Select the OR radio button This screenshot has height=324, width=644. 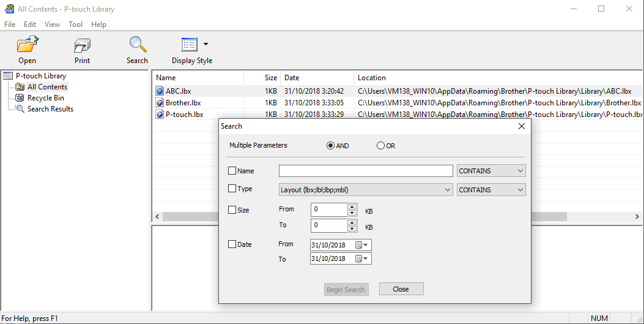(x=380, y=146)
